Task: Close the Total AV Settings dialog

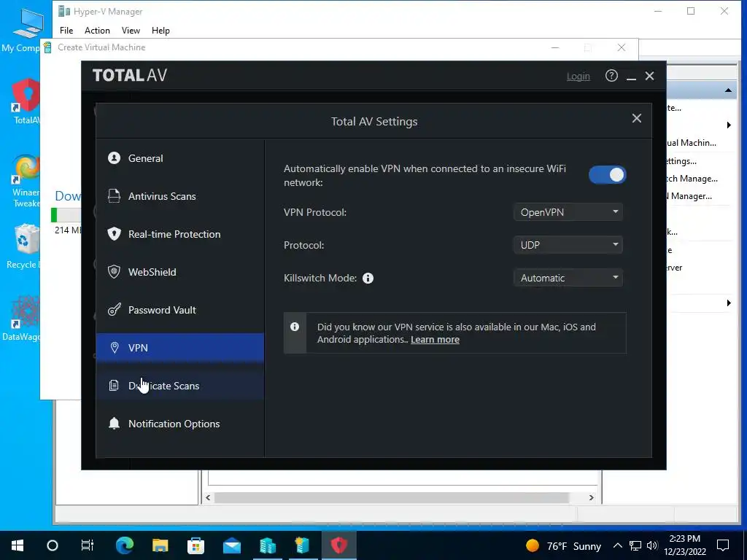Action: tap(636, 118)
